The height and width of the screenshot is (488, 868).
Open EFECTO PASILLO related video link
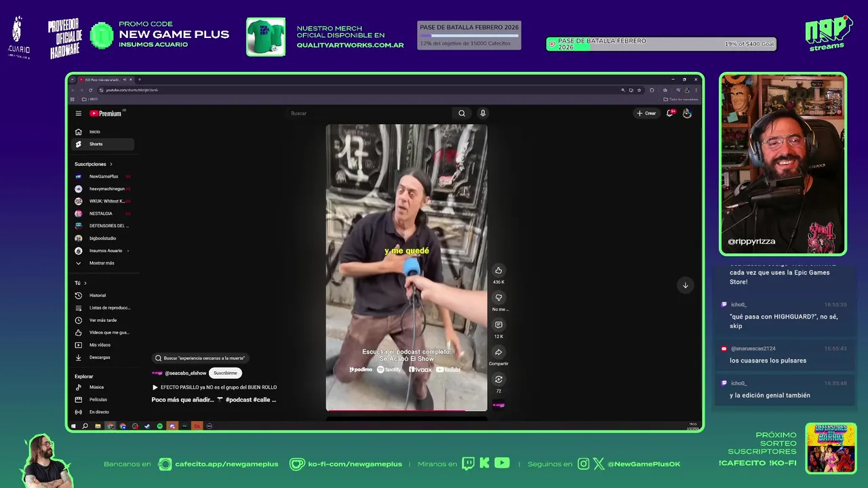(214, 387)
